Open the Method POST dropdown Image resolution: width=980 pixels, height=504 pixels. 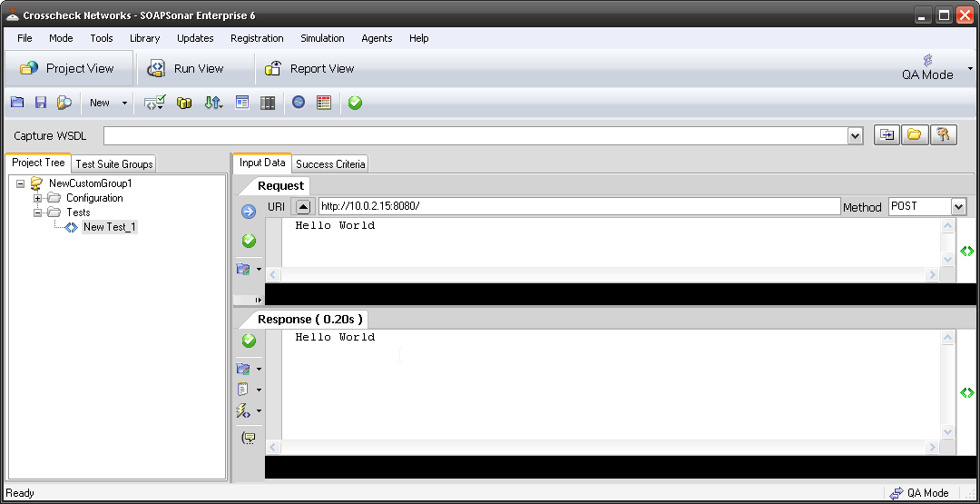click(958, 207)
